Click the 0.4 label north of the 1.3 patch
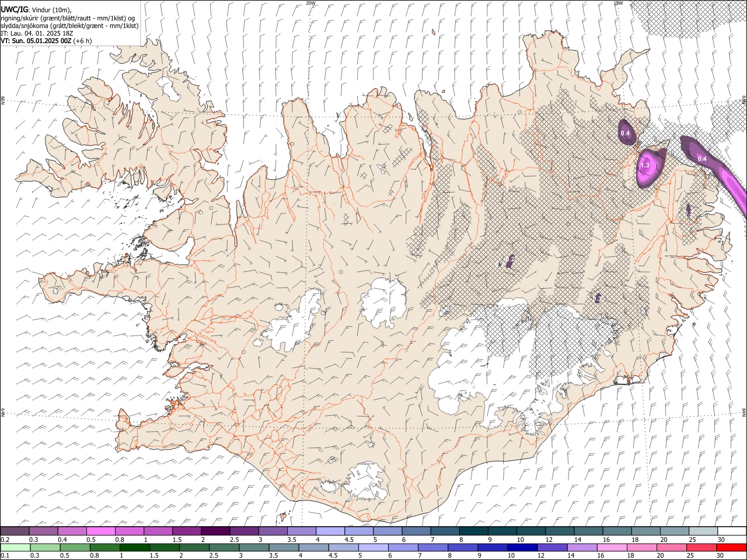 [625, 134]
